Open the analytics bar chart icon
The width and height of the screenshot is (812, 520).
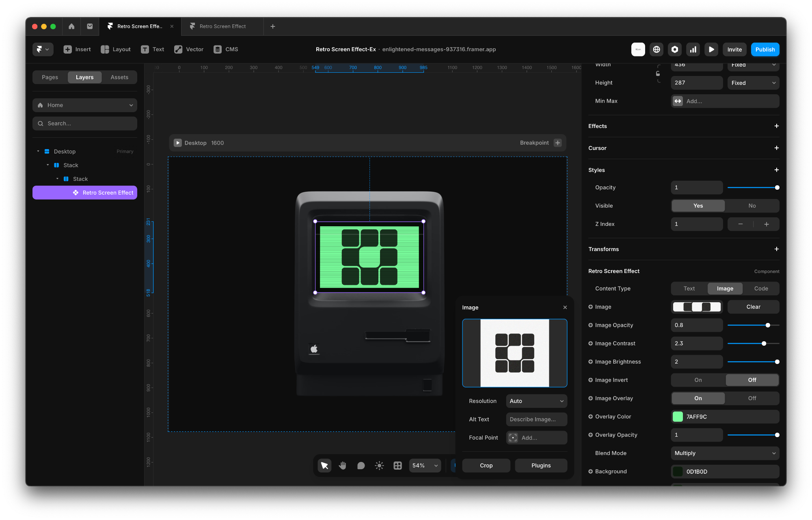pos(693,50)
